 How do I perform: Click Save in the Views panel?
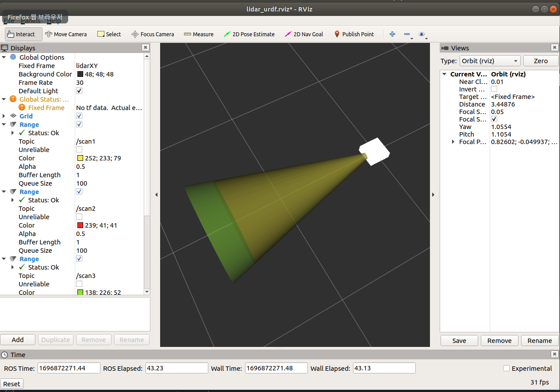point(459,340)
